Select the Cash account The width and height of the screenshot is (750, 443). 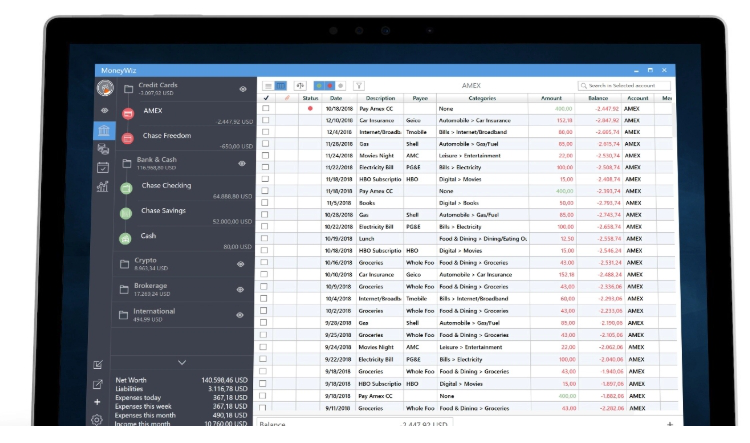point(182,239)
